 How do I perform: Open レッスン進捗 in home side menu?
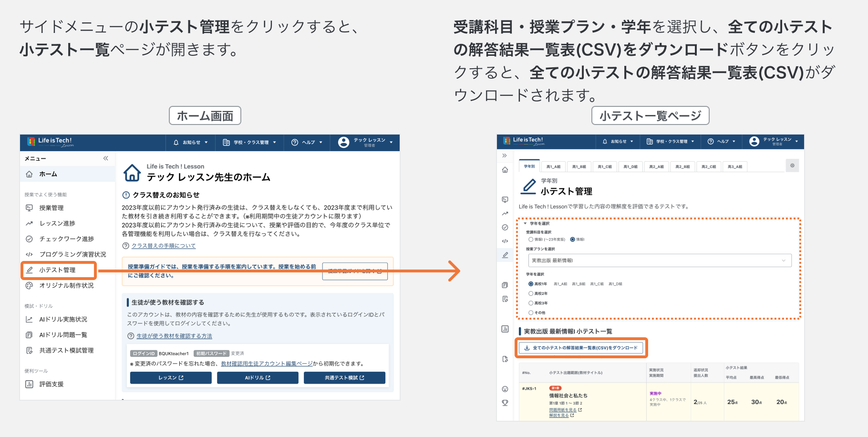pyautogui.click(x=68, y=223)
